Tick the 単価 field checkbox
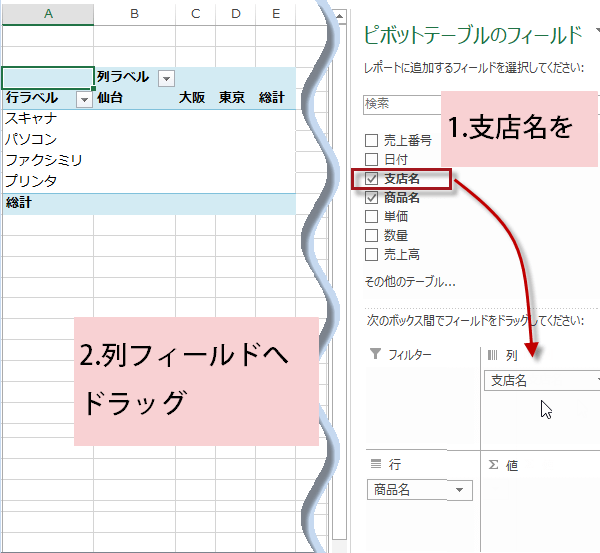This screenshot has width=600, height=553. 372,216
